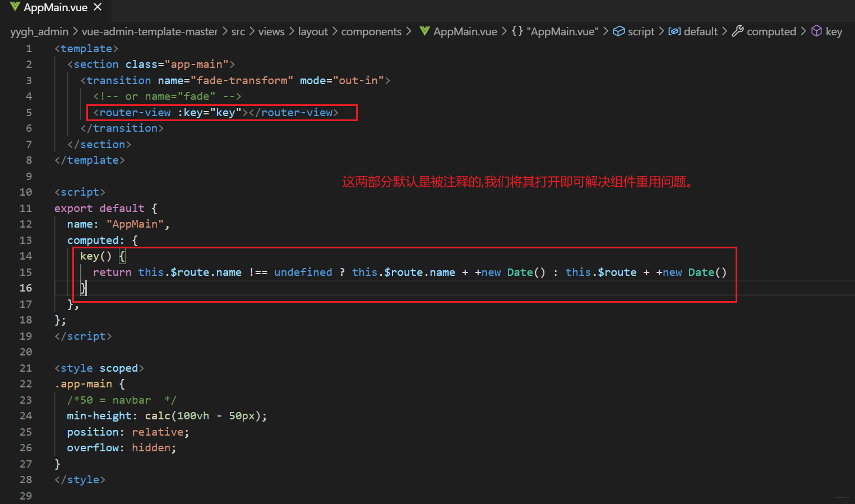Select the AppMain.vue editor tab
The width and height of the screenshot is (855, 504).
click(56, 8)
